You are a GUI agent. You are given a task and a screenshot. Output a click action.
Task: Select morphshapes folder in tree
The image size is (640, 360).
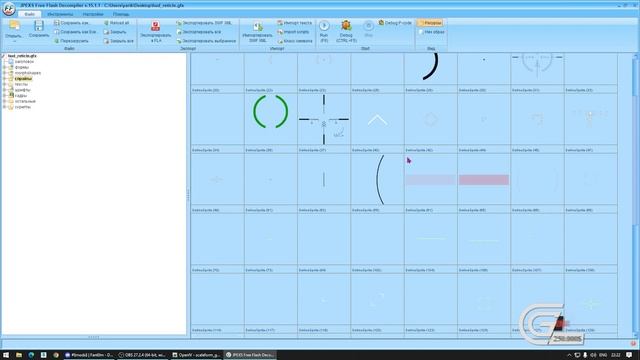point(27,73)
